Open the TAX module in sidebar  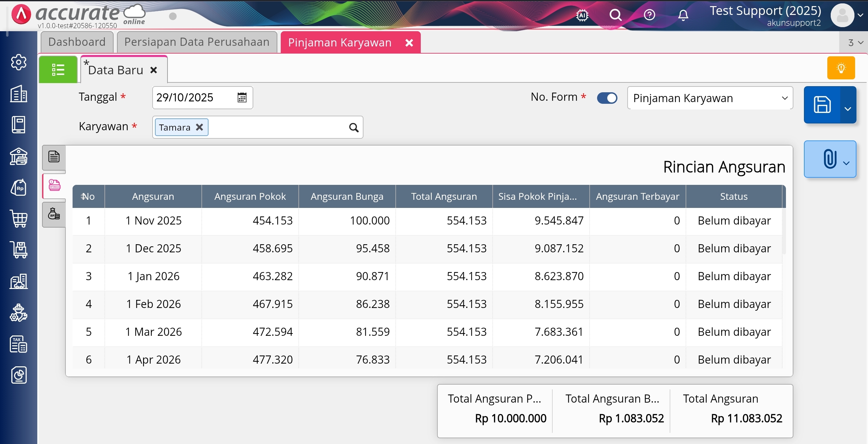tap(19, 344)
